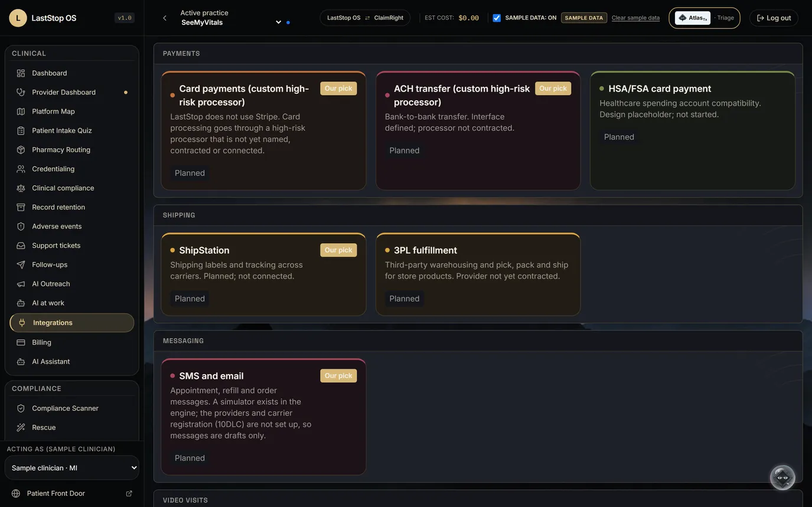Image resolution: width=812 pixels, height=507 pixels.
Task: Open Patient Front Door
Action: coord(72,493)
